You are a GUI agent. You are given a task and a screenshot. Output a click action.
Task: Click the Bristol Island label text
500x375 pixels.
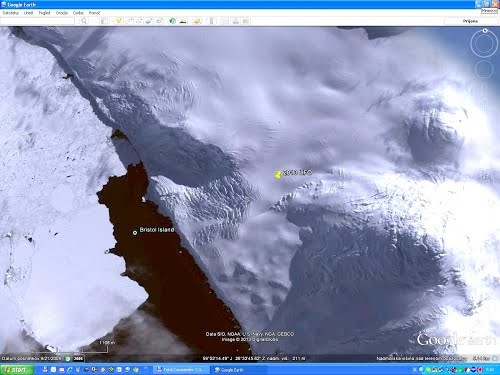point(157,230)
